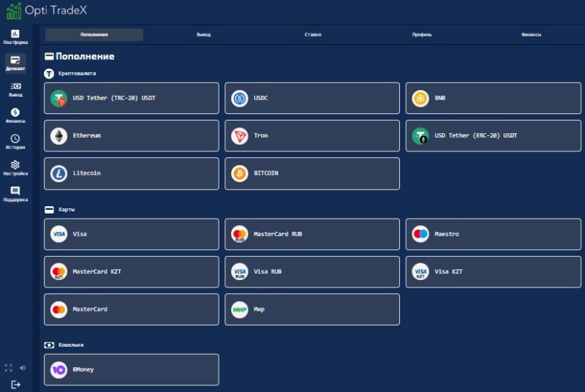Screen dimensions: 585x392
Task: Open the История clock icon
Action: click(15, 141)
